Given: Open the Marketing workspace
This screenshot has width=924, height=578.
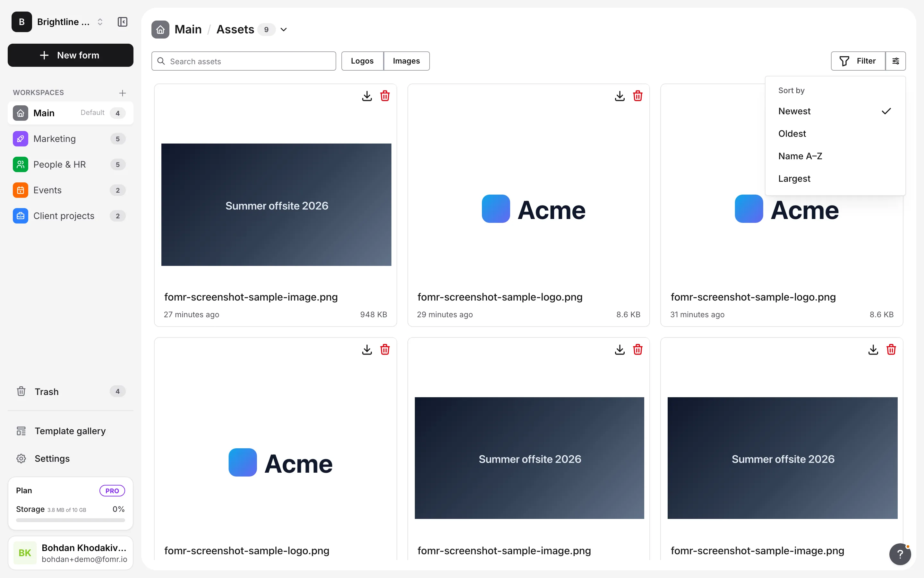Looking at the screenshot, I should (70, 139).
